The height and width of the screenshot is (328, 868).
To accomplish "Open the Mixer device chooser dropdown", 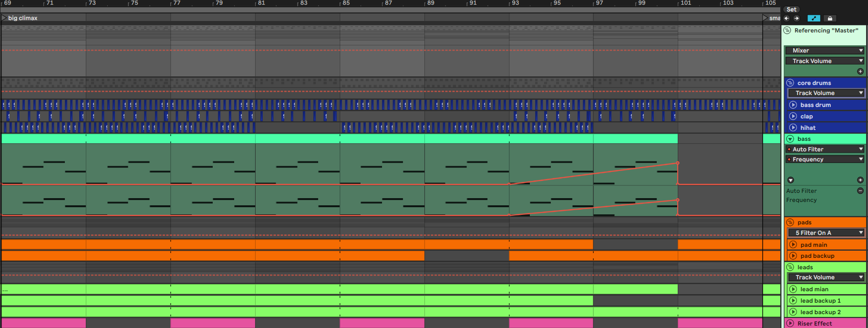I will (825, 51).
